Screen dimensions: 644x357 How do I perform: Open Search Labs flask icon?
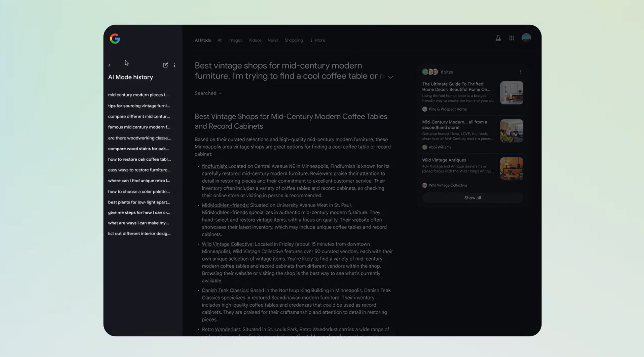click(x=498, y=38)
